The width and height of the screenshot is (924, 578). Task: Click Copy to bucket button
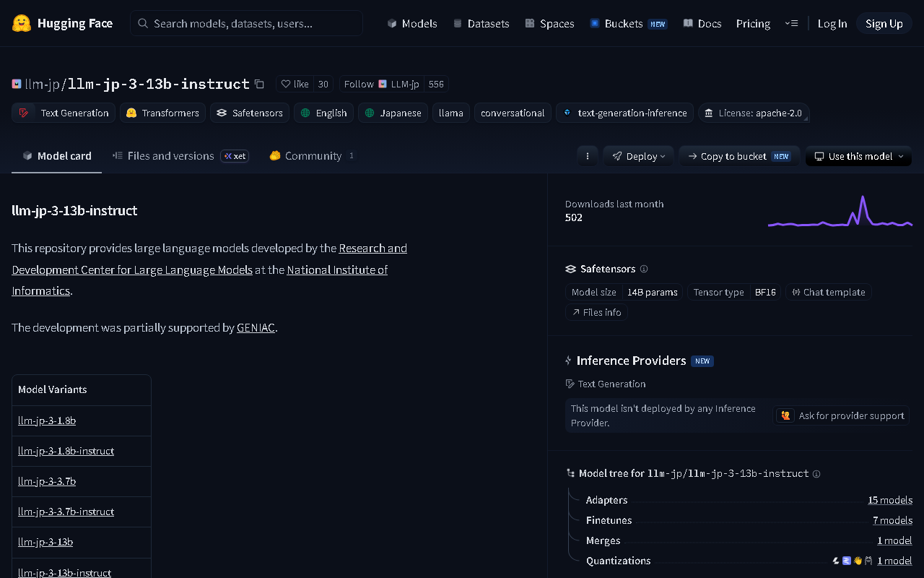[x=740, y=156]
